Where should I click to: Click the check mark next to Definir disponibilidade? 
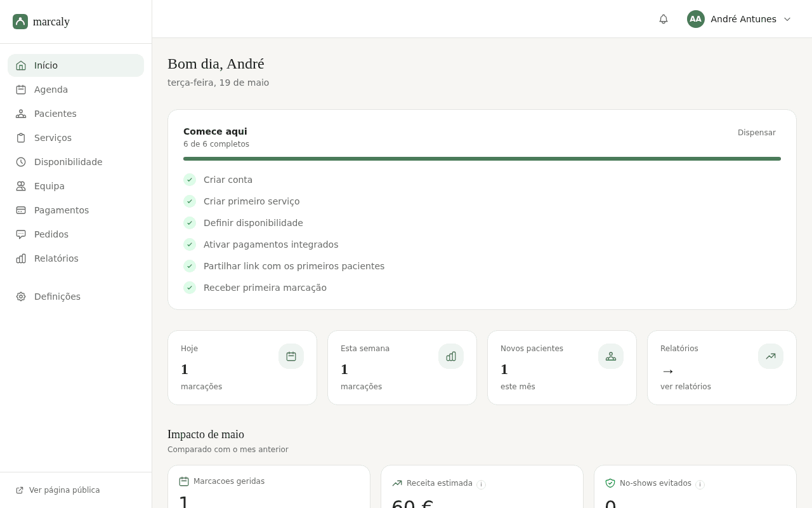[190, 223]
